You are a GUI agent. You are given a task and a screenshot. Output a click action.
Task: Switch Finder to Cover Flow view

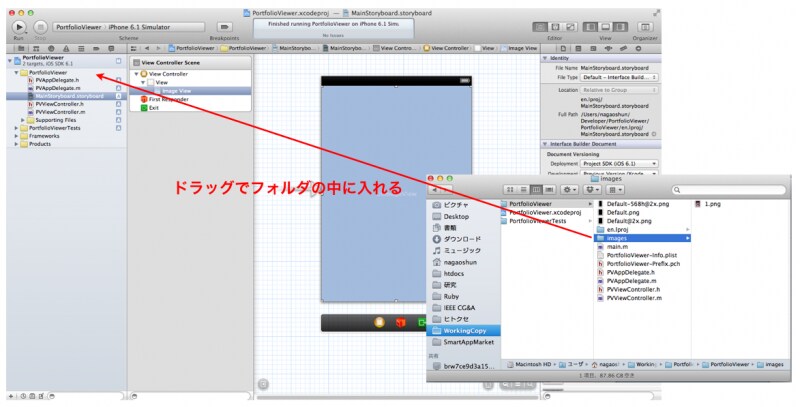(549, 190)
